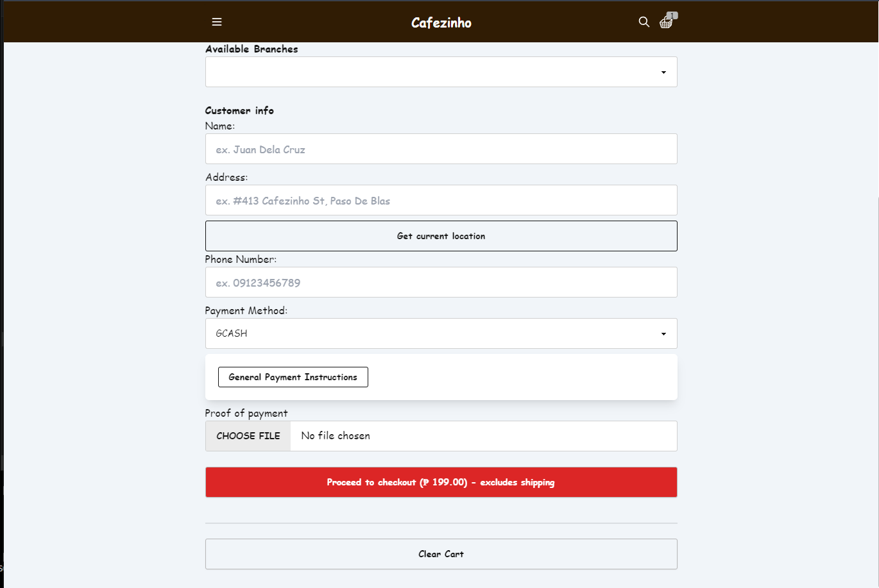Click the Payment Method label text
The height and width of the screenshot is (588, 879).
[x=246, y=310]
